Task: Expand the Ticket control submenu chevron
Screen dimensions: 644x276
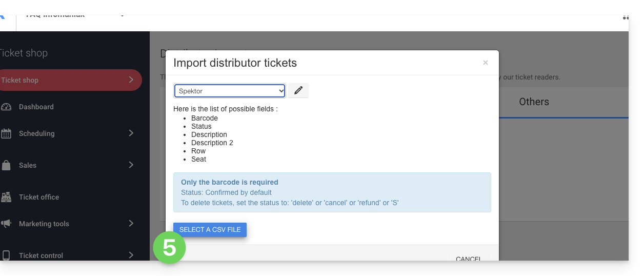Action: point(131,255)
